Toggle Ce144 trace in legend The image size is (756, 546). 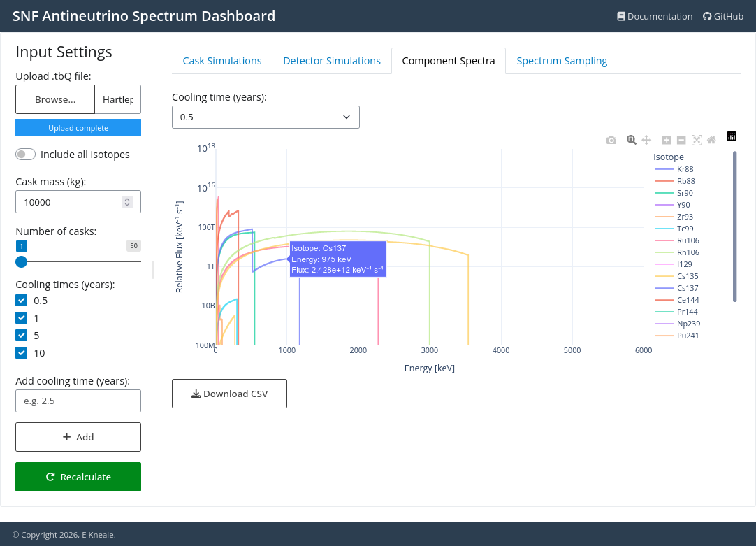677,300
